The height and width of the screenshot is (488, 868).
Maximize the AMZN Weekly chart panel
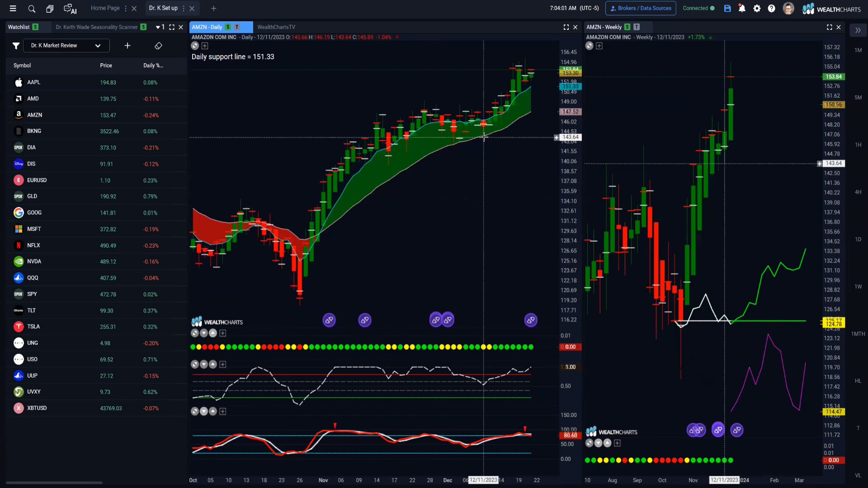coord(830,27)
